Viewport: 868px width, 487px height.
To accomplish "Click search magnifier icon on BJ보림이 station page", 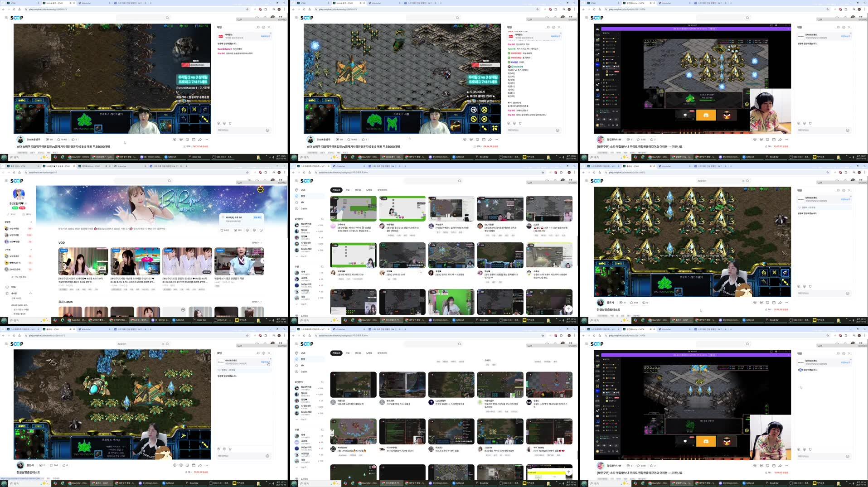I will pos(170,181).
